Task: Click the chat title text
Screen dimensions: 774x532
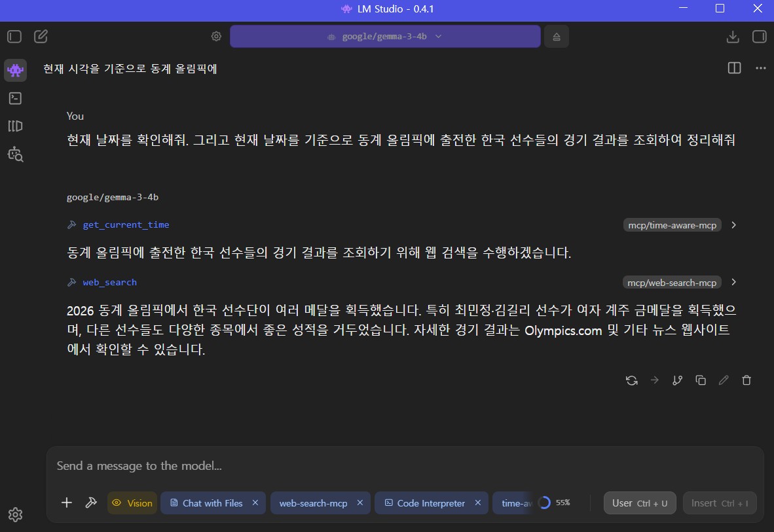Action: pos(130,69)
